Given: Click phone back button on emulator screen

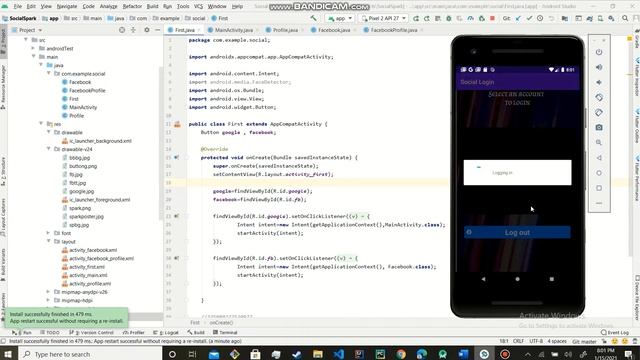Looking at the screenshot, I should pos(483,279).
